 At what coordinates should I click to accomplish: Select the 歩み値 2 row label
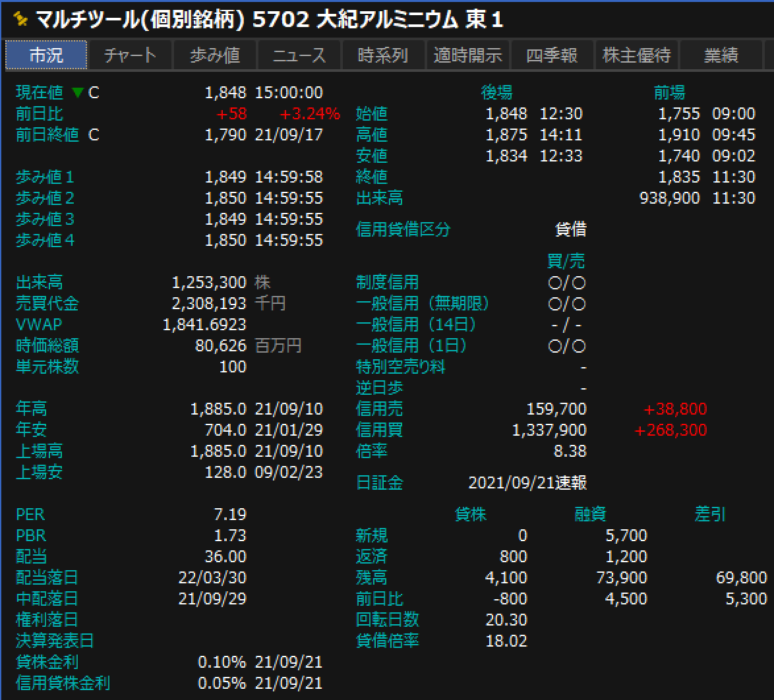[45, 198]
